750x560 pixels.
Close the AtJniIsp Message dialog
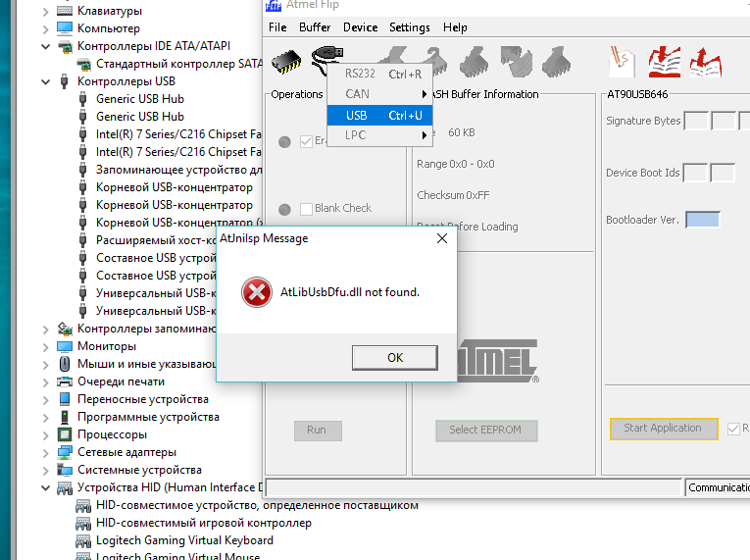point(442,238)
